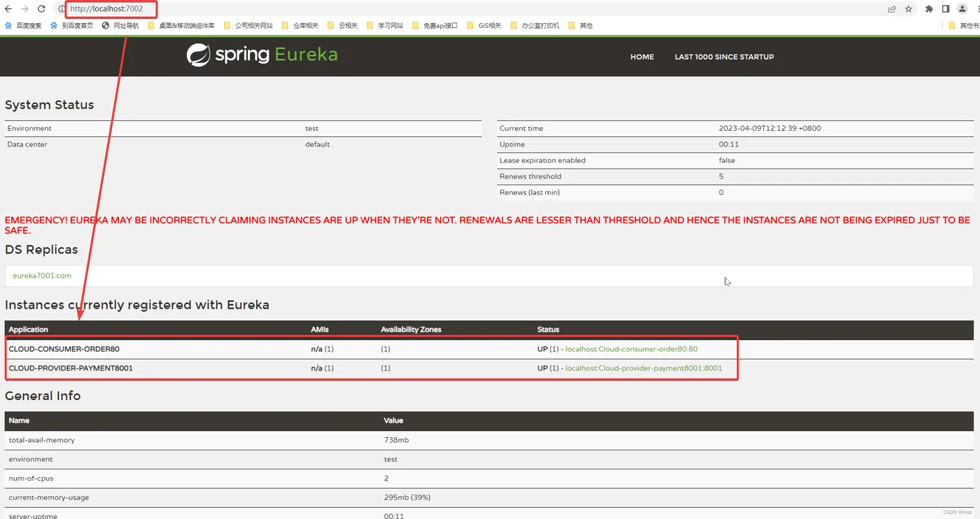
Task: Open the 百度搜索 bookmark
Action: 23,26
